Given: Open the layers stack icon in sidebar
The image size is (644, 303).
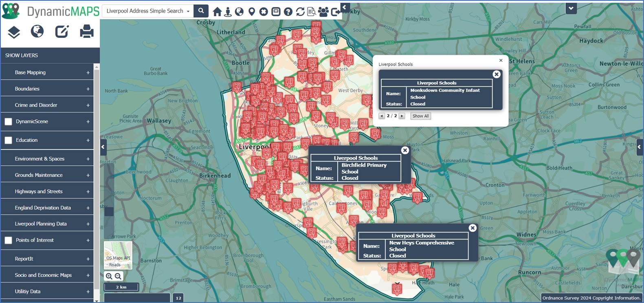Looking at the screenshot, I should (x=14, y=32).
